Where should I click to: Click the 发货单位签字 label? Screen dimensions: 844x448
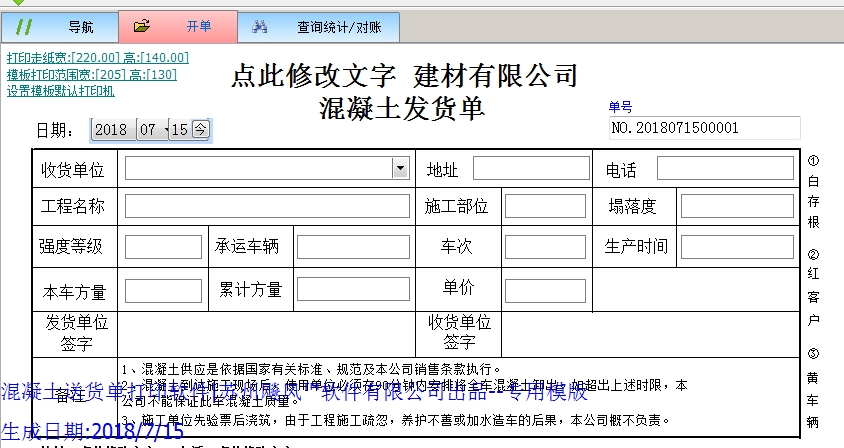tap(76, 333)
